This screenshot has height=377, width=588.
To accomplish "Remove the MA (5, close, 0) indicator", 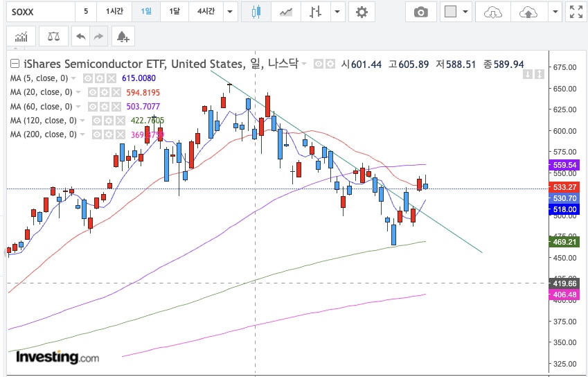I will point(111,78).
